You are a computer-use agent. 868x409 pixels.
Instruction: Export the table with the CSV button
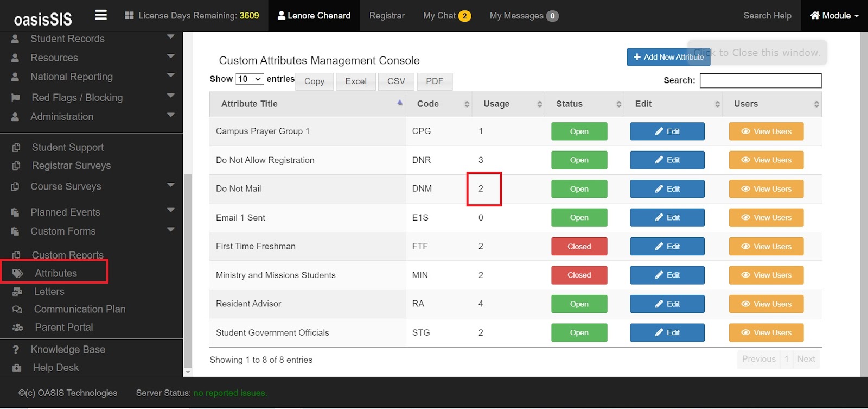pos(396,81)
